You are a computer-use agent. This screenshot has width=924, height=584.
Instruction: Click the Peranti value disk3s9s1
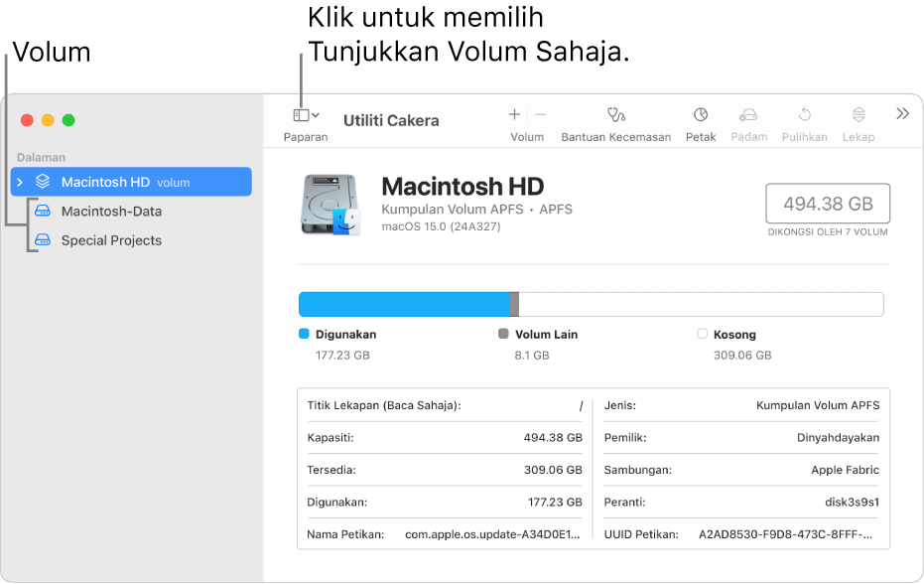pyautogui.click(x=852, y=502)
